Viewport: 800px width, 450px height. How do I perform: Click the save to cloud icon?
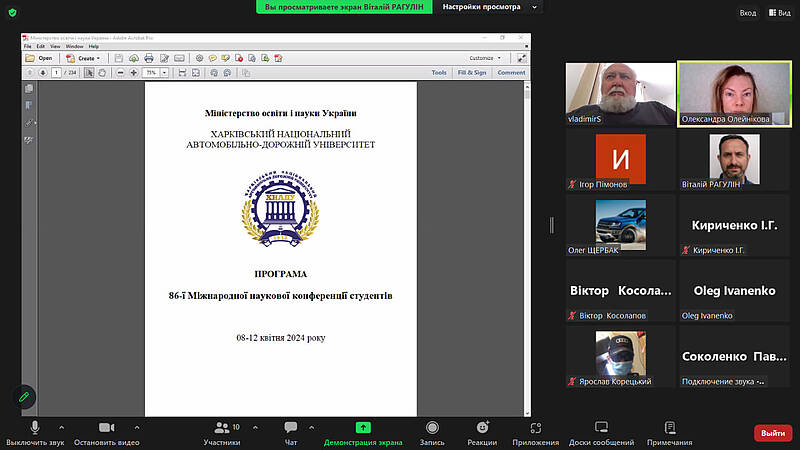click(134, 58)
